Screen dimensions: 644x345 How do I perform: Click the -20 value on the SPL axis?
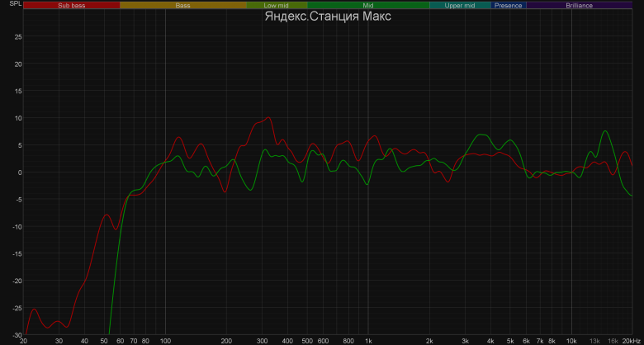(x=17, y=281)
